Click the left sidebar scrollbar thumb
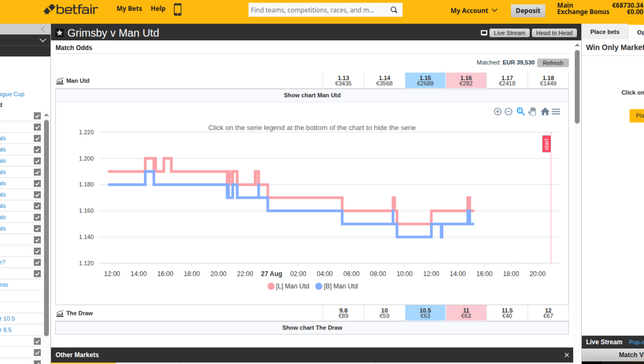Image resolution: width=644 pixels, height=364 pixels. [x=47, y=228]
